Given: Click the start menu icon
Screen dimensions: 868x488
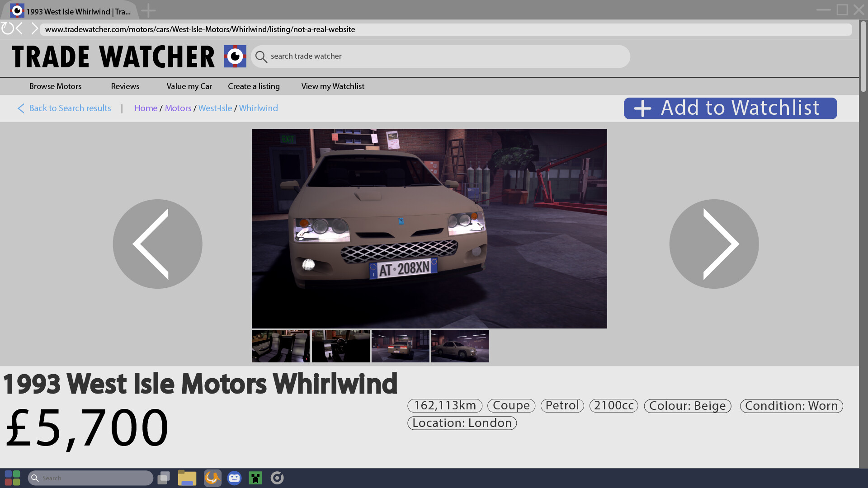Looking at the screenshot, I should tap(12, 478).
